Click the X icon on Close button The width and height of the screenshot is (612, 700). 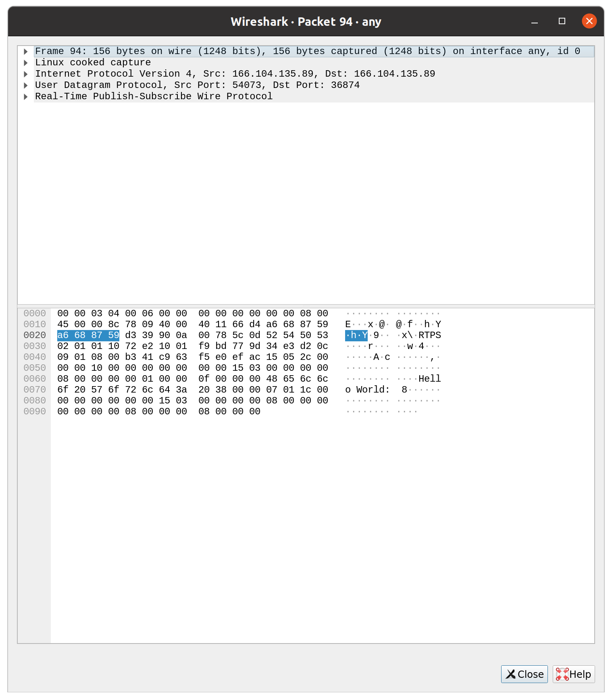point(511,674)
